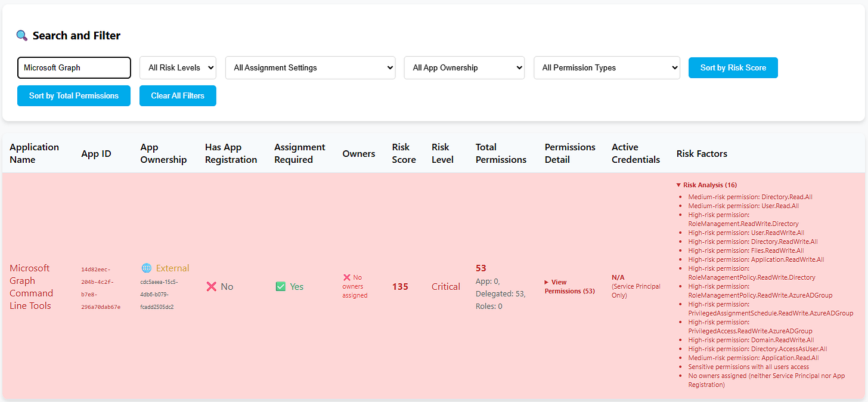Click the Has App Registration column header

coord(231,153)
